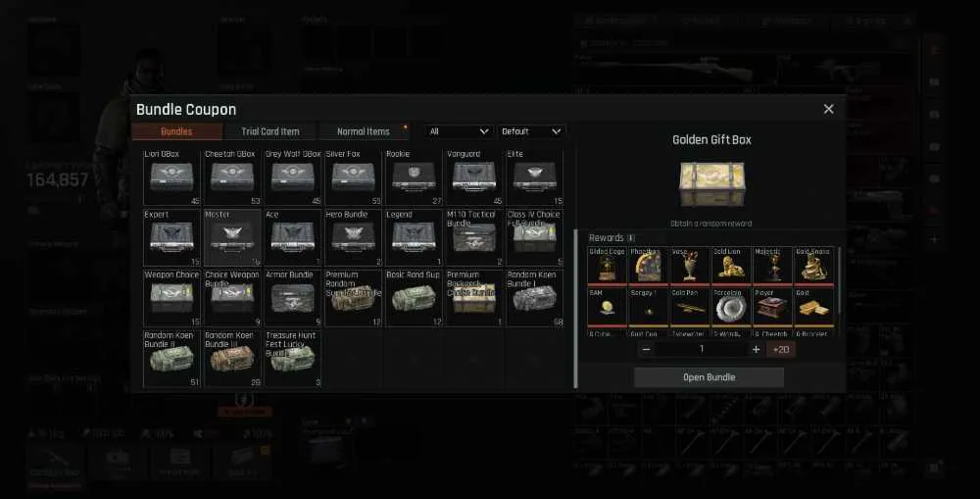Select the M110 Tactical Bundle
The width and height of the screenshot is (980, 499).
pos(474,237)
